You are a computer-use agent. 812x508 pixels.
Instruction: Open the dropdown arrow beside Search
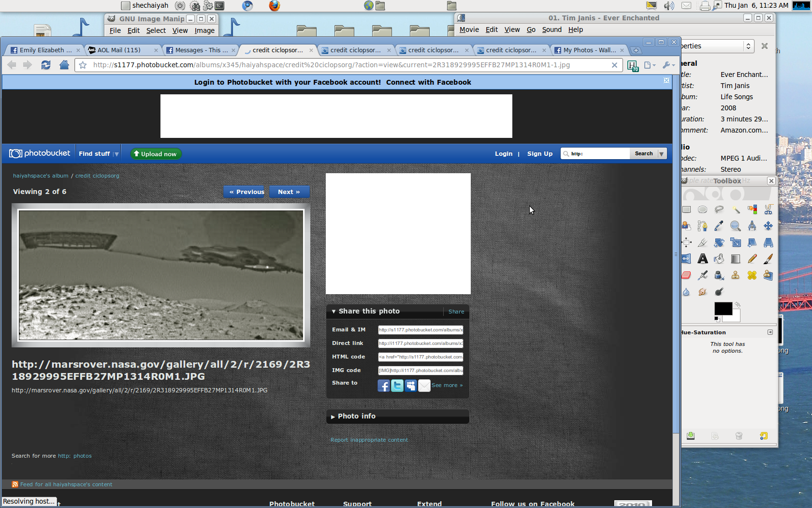661,154
